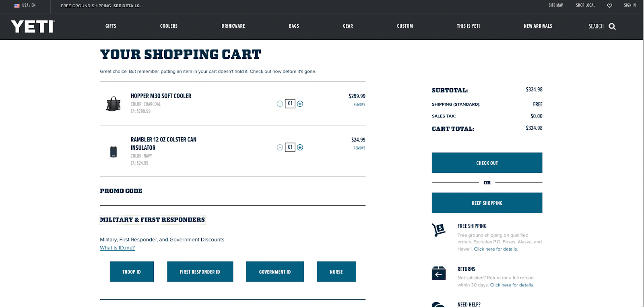
Task: Open Rambler Colster can thumbnail
Action: (x=114, y=151)
